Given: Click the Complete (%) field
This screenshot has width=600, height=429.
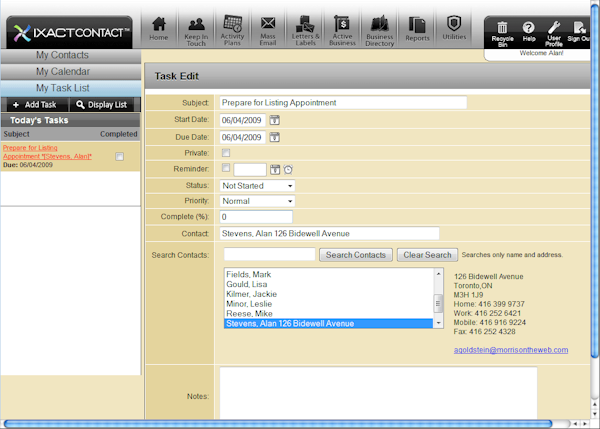Looking at the screenshot, I should point(256,217).
